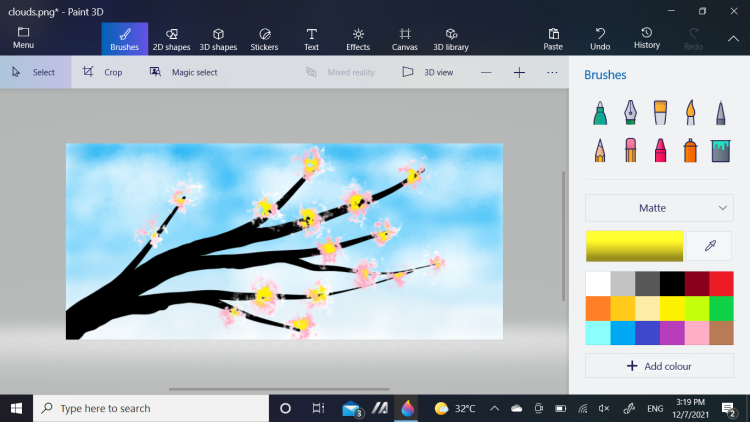Open the Stickers tab
The height and width of the screenshot is (422, 750).
click(x=264, y=39)
